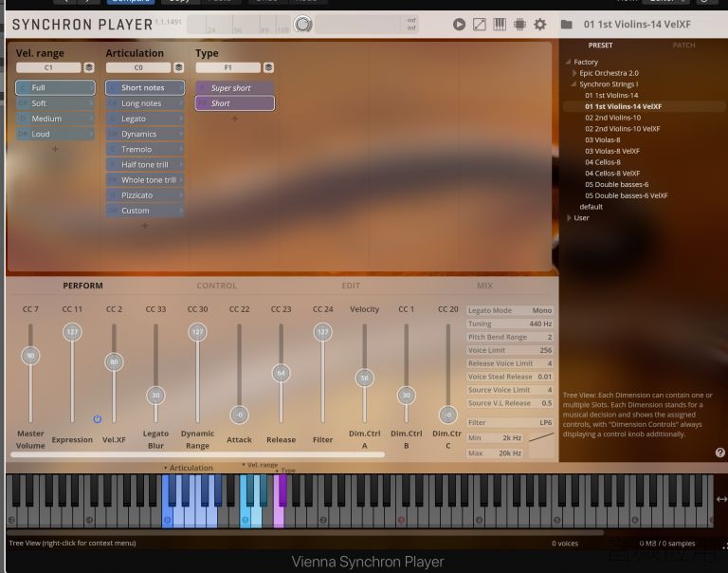Click the play button icon in header
The image size is (728, 573).
pyautogui.click(x=459, y=24)
